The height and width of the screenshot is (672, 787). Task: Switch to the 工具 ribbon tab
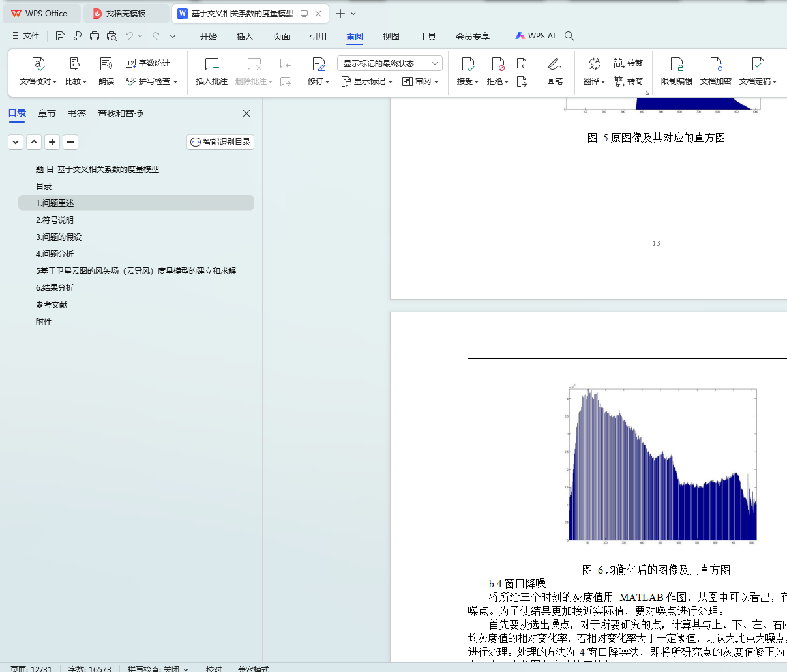[428, 37]
